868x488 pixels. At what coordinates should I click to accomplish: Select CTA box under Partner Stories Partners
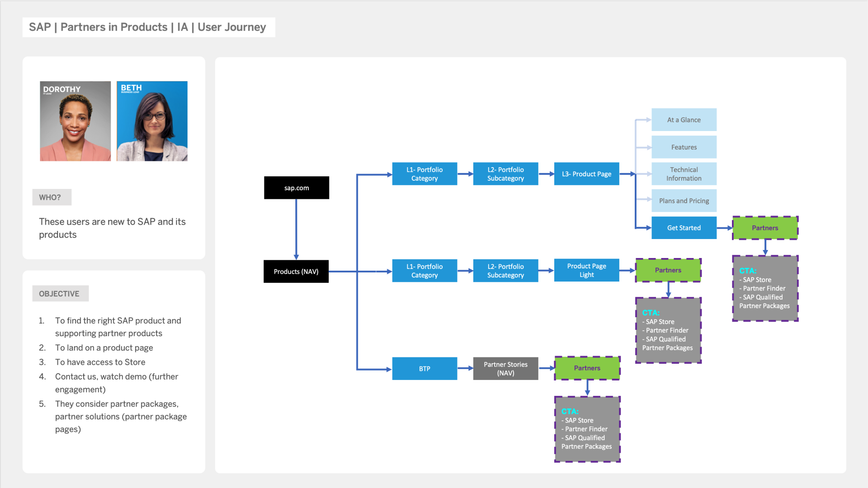[x=587, y=429]
